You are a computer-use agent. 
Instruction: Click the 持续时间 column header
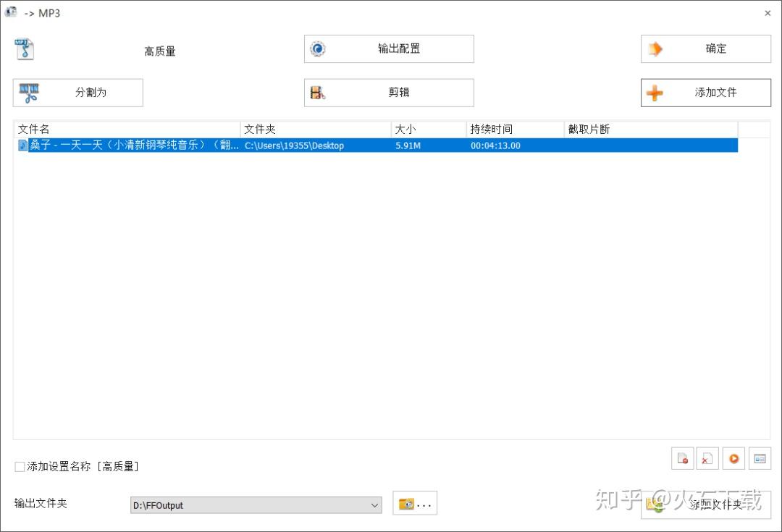click(516, 129)
